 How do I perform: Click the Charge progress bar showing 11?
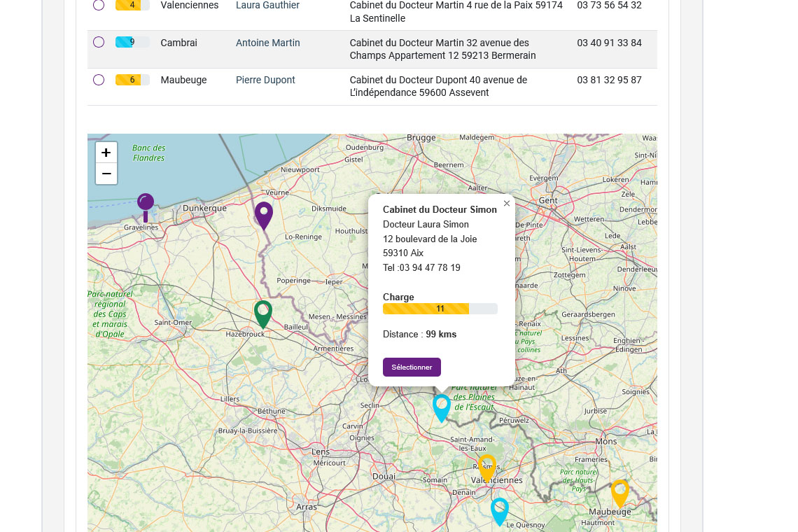click(x=440, y=309)
